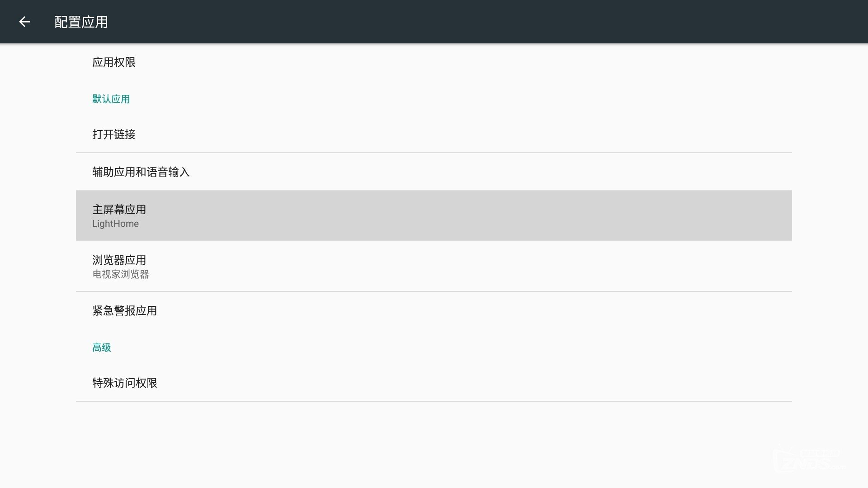Screen dimensions: 868x488
Task: Click 应用权限 to open app permissions
Action: pos(114,62)
